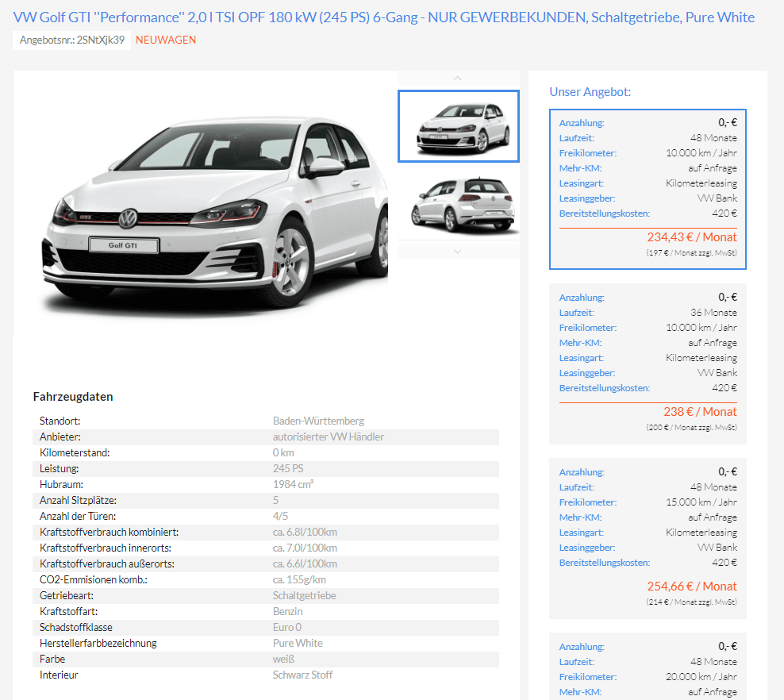Click the 245 PS power value

(x=288, y=468)
